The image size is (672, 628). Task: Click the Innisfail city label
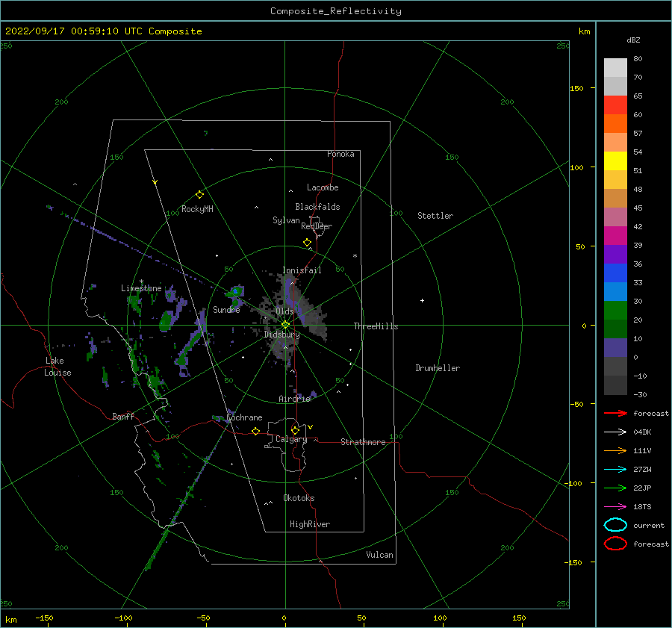click(302, 270)
